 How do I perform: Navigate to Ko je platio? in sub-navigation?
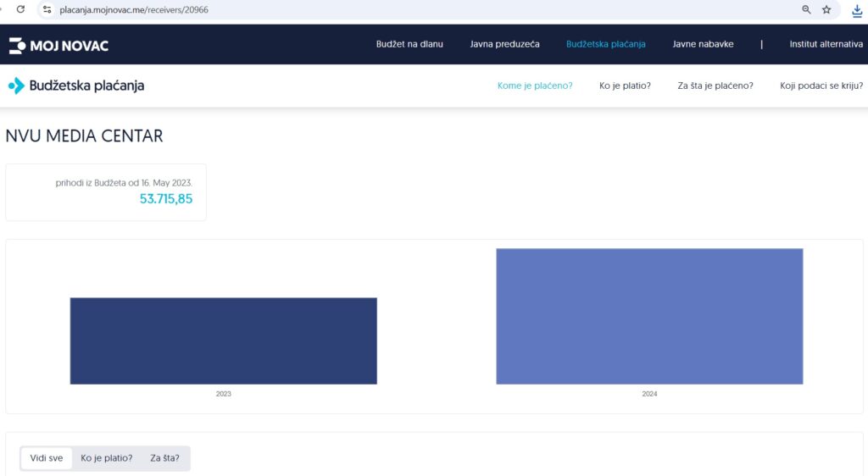[x=625, y=86]
